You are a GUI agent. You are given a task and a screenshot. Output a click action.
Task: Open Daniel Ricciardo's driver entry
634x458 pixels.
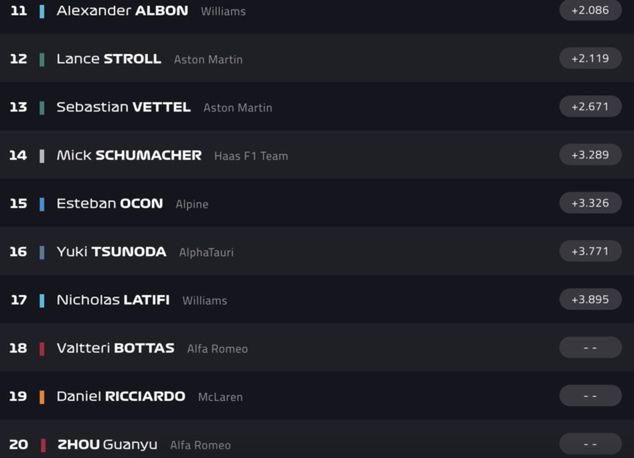point(120,396)
